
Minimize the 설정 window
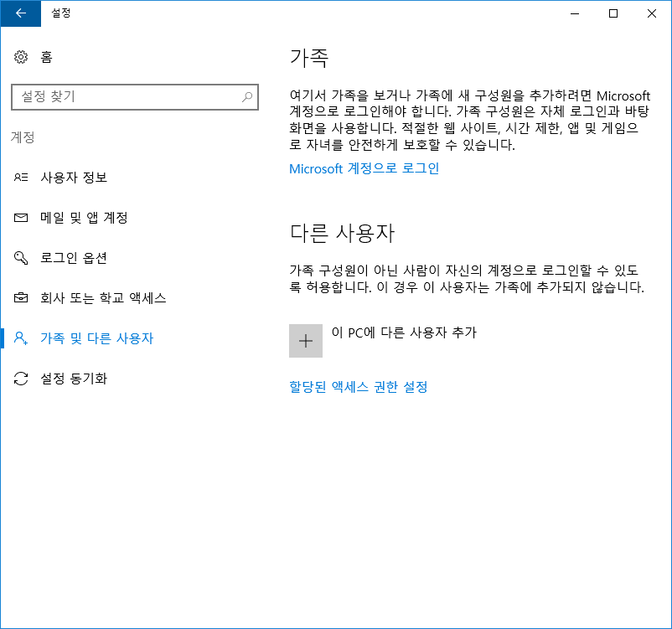pyautogui.click(x=575, y=13)
